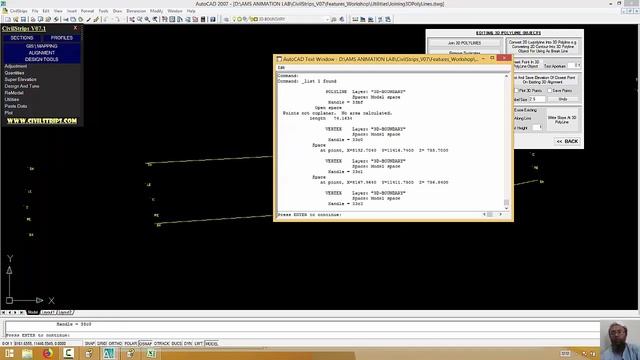This screenshot has height=360, width=640.
Task: Open the PROFILES tab in CivilStrips
Action: [x=62, y=38]
